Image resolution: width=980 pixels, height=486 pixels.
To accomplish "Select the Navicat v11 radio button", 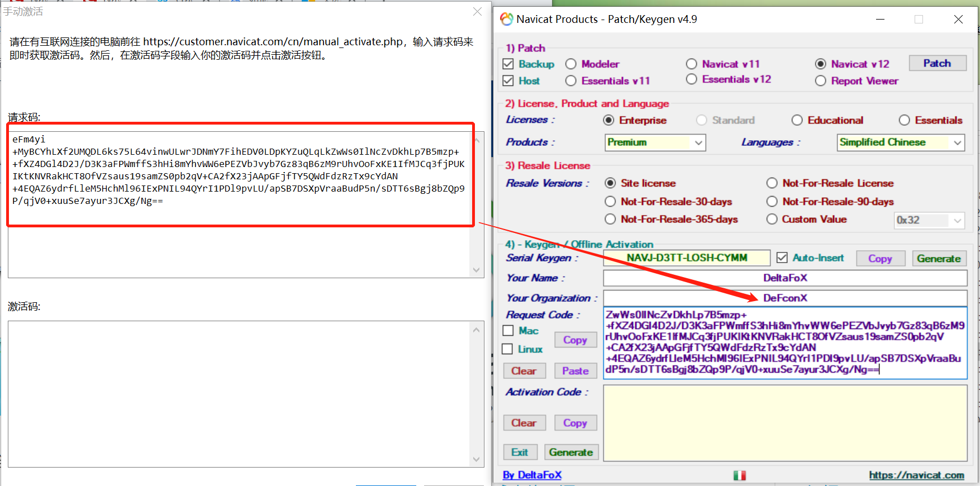I will (x=692, y=64).
